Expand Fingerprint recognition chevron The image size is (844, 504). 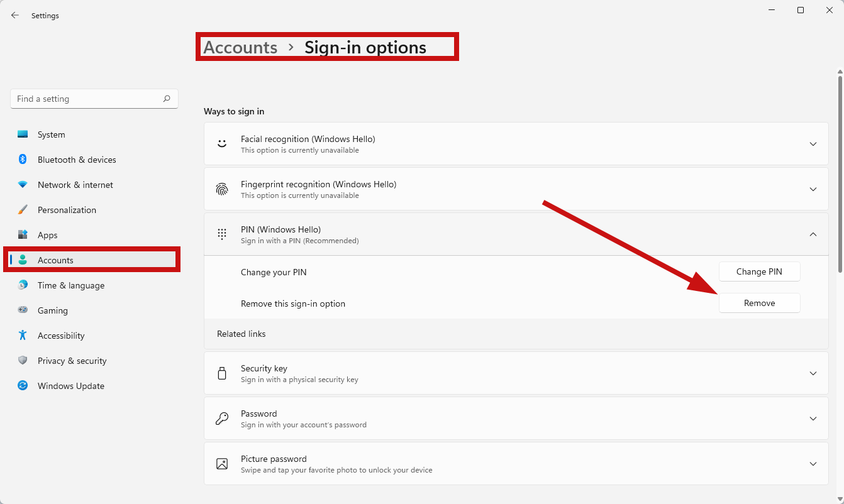813,189
